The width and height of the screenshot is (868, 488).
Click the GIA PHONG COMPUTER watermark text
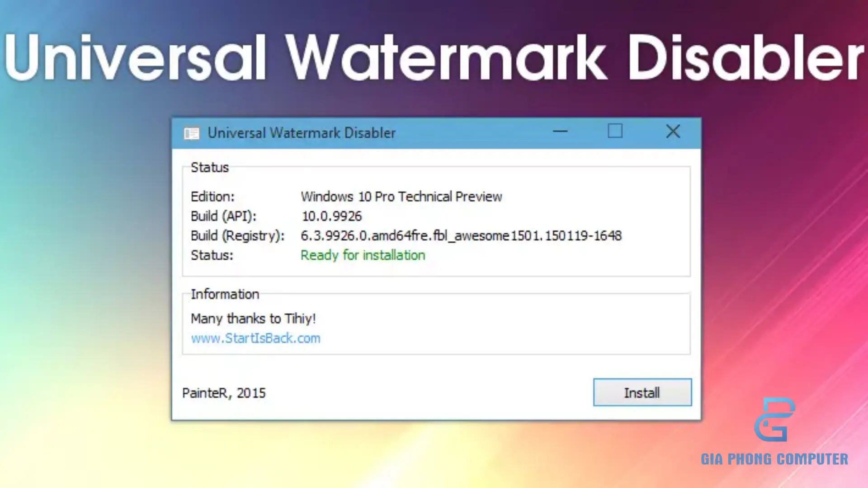(x=774, y=459)
